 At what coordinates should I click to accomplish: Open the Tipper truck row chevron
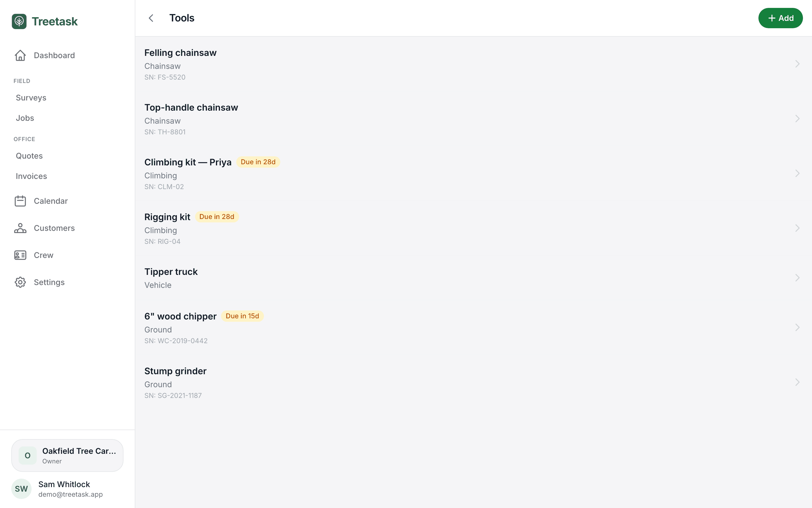[797, 278]
